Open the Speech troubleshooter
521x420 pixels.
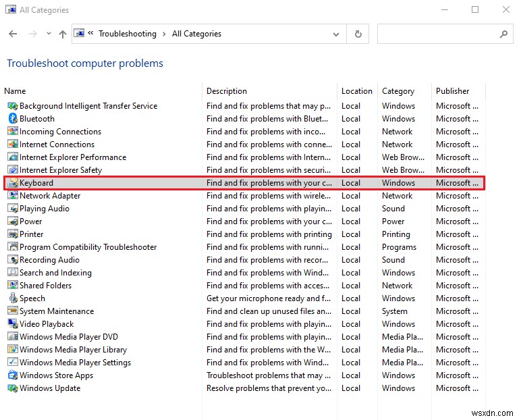point(32,298)
